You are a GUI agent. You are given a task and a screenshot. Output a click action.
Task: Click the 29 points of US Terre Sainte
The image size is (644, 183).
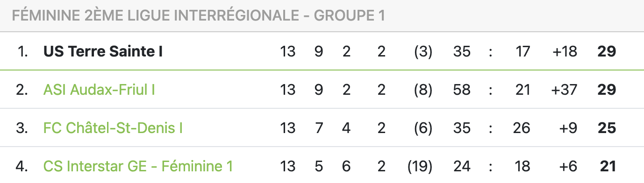click(x=607, y=51)
